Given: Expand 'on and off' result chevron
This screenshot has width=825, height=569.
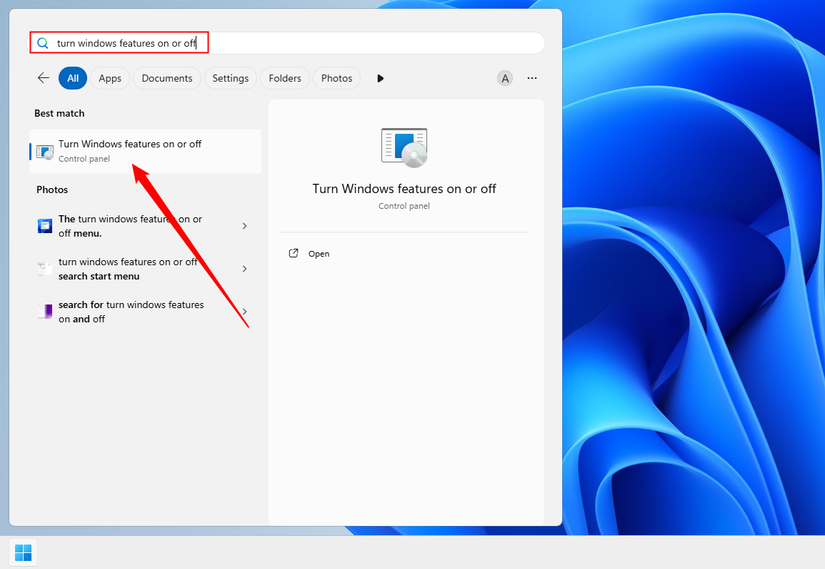Looking at the screenshot, I should pos(245,312).
